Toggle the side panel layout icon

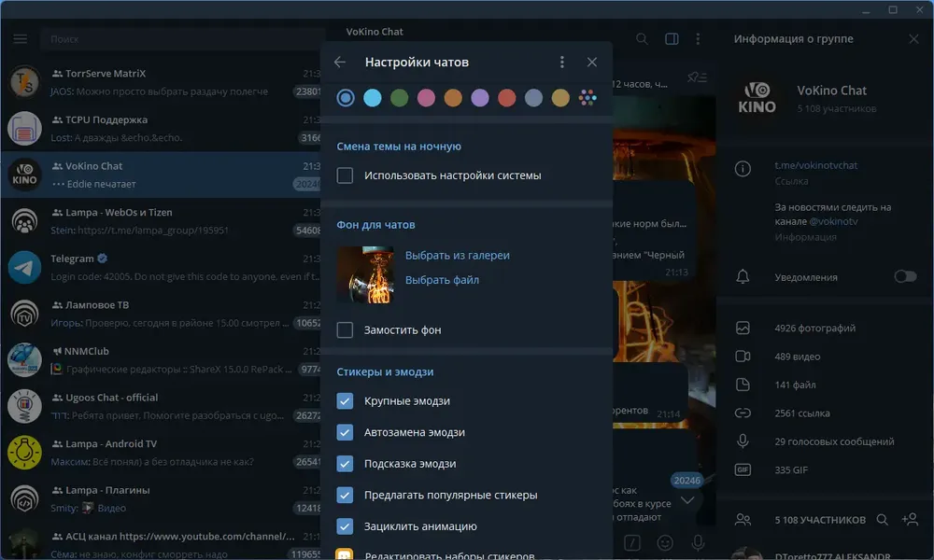click(x=672, y=38)
